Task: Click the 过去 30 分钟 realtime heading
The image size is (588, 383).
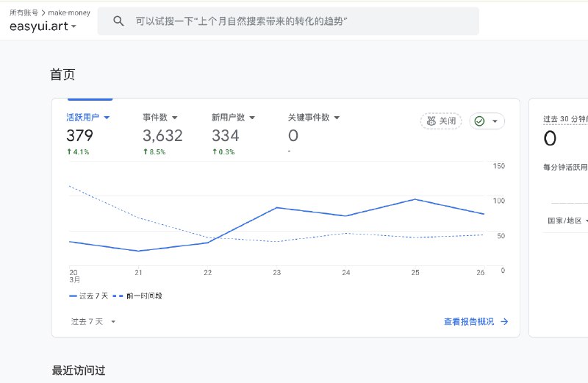Action: coord(565,119)
